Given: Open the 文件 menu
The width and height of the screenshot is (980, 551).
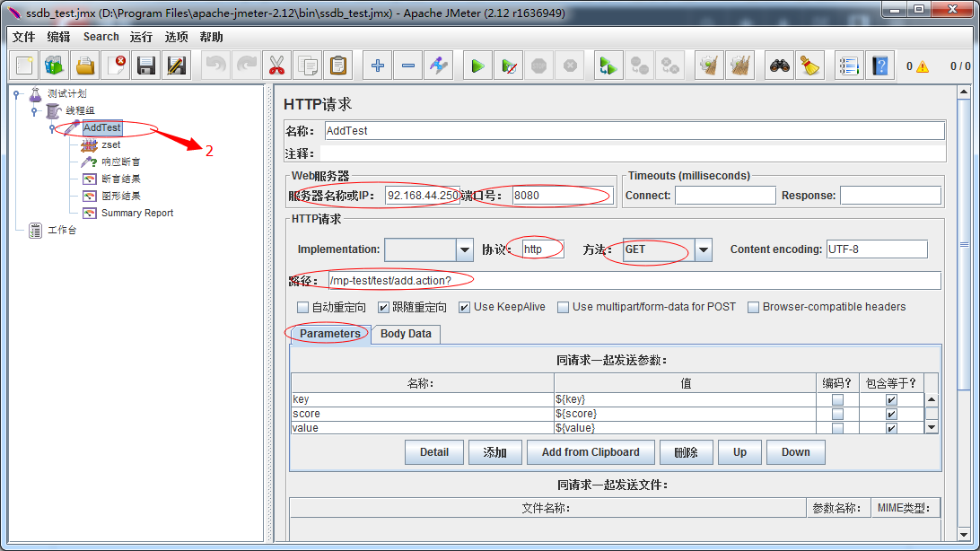Looking at the screenshot, I should (23, 37).
